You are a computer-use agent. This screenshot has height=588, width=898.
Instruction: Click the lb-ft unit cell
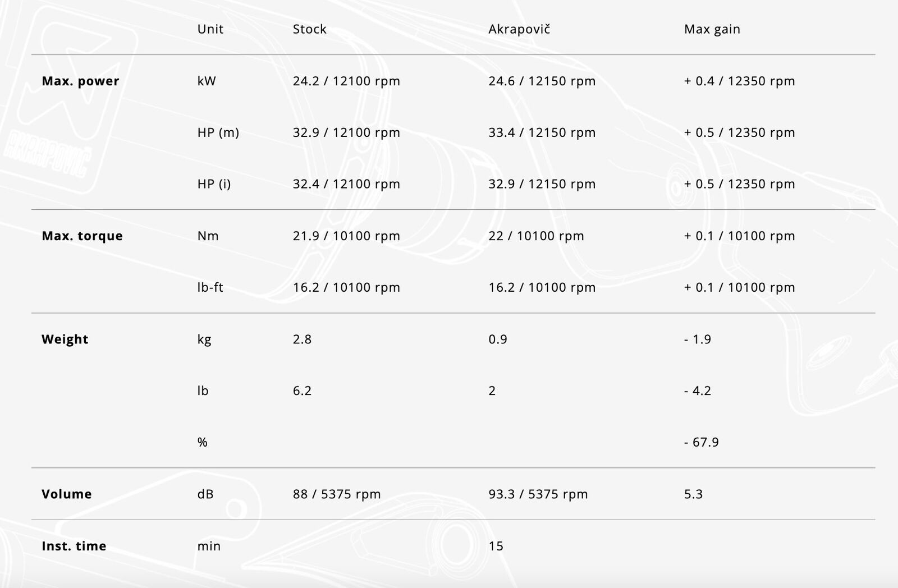[x=210, y=288]
